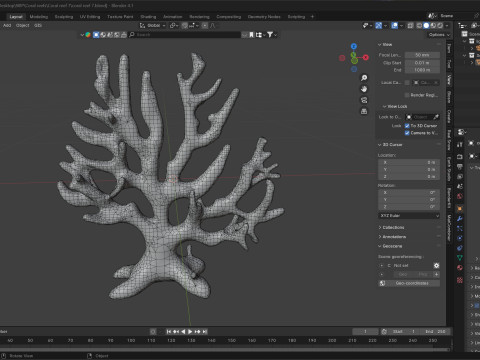
Task: Click the eyedropper next to Lock to Object
Action: (436, 117)
